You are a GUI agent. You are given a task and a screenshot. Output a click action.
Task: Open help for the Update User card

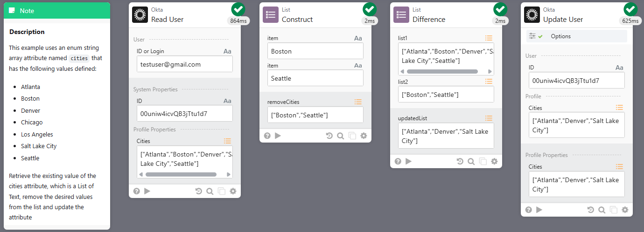(x=529, y=210)
